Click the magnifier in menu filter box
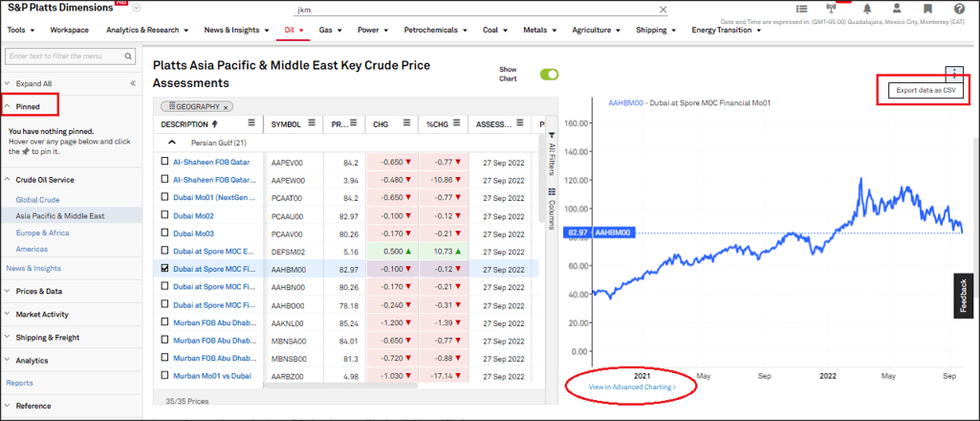The image size is (980, 421). click(128, 56)
